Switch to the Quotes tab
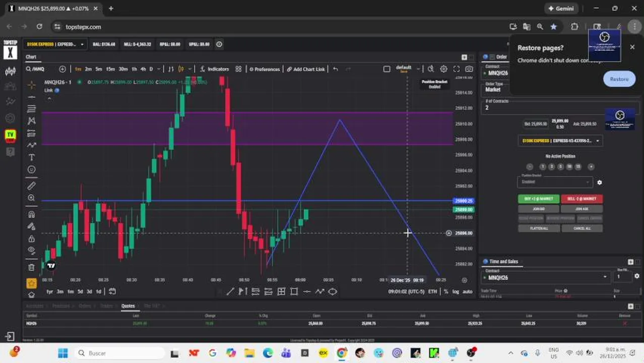 coord(128,306)
